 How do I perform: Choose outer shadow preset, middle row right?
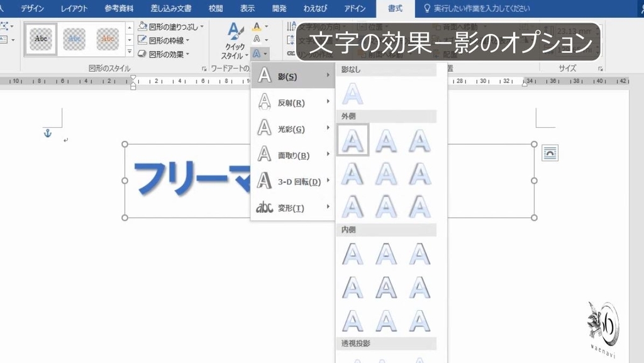[419, 173]
